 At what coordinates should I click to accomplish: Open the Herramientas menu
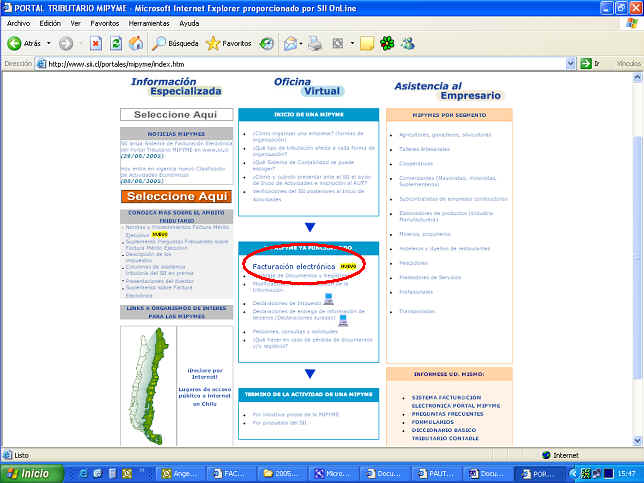(x=149, y=23)
